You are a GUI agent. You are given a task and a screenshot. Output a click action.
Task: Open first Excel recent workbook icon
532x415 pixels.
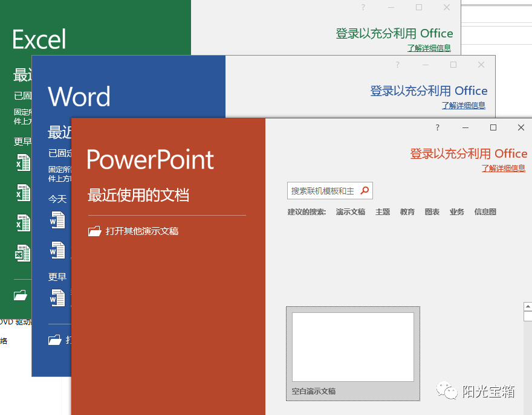pyautogui.click(x=24, y=162)
